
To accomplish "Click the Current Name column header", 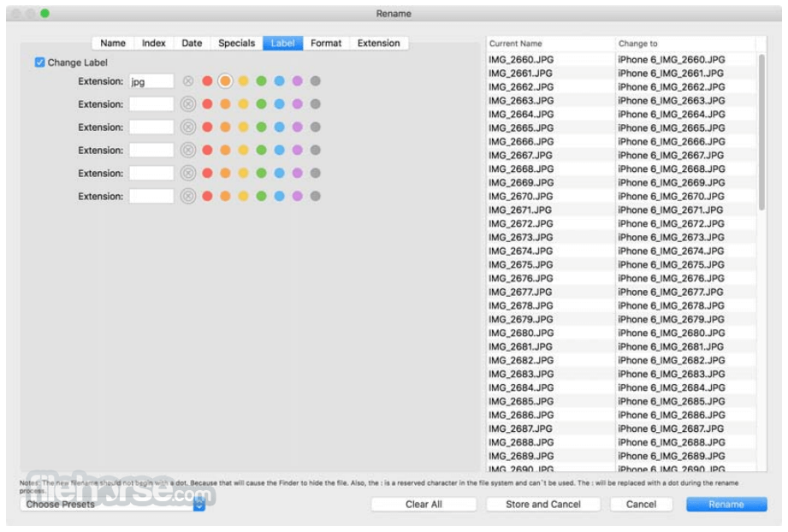I will 551,44.
